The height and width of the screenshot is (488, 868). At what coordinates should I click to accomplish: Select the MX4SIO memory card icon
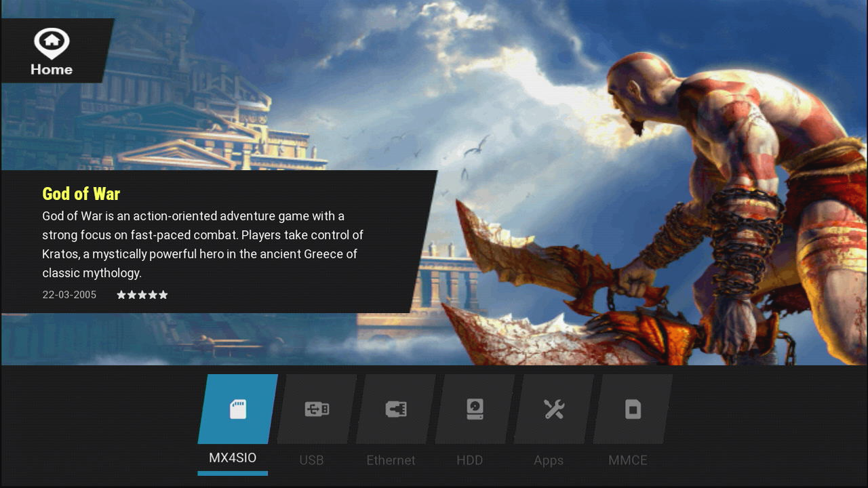pos(238,409)
